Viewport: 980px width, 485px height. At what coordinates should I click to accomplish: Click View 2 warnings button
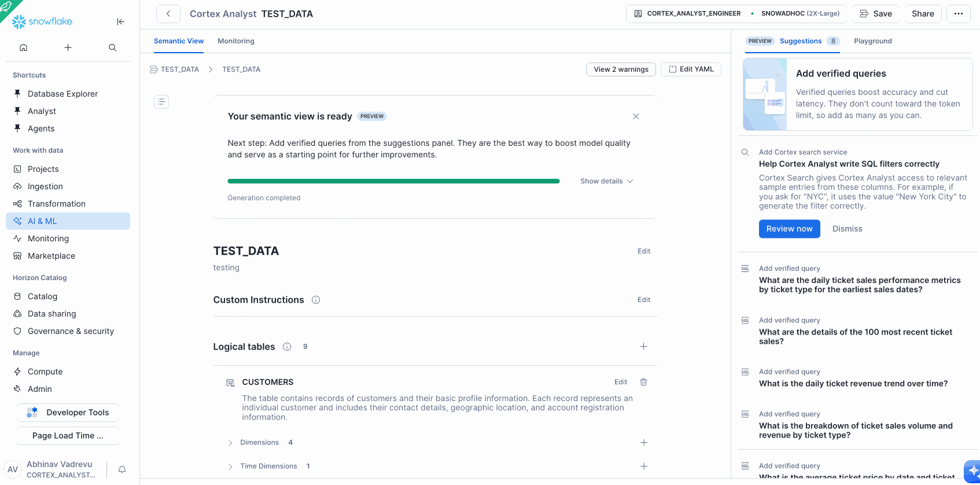coord(621,69)
